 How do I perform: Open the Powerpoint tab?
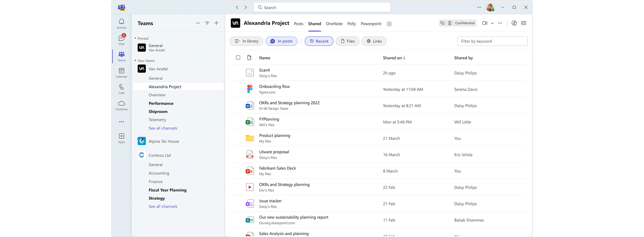click(371, 24)
